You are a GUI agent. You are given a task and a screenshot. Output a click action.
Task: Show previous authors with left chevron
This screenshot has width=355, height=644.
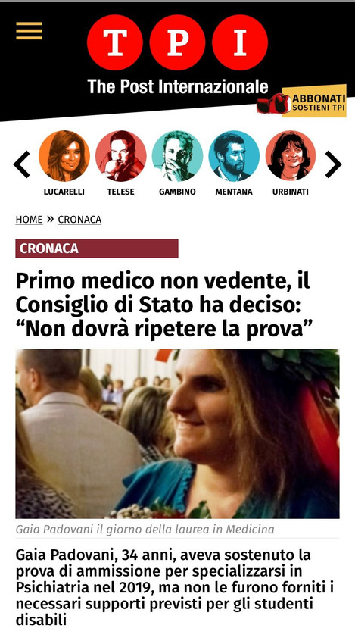pyautogui.click(x=21, y=164)
